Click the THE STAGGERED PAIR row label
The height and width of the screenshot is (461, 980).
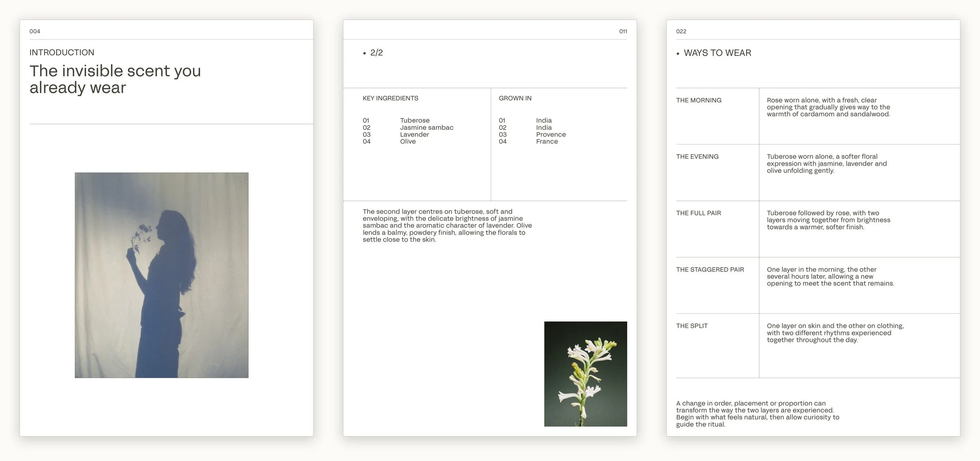[710, 270]
